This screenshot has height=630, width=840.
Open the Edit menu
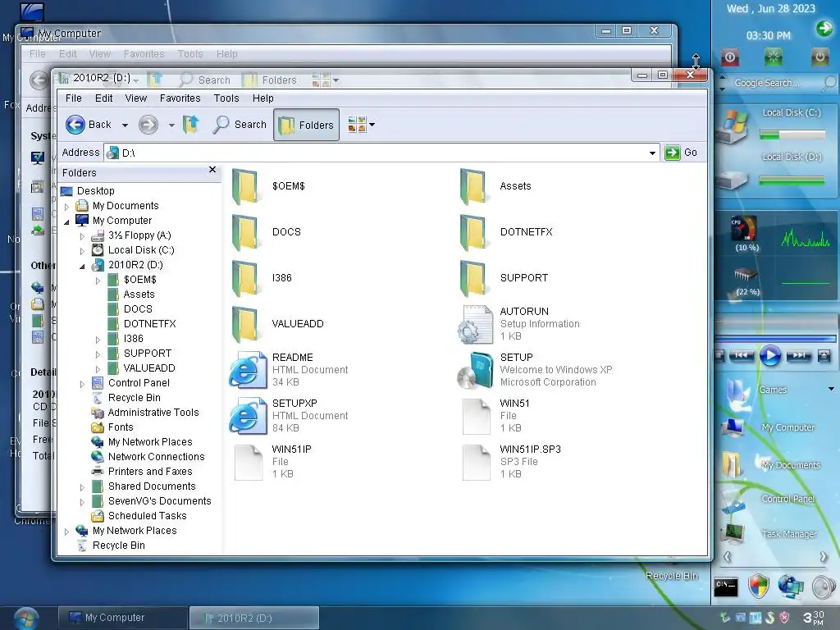pos(104,98)
